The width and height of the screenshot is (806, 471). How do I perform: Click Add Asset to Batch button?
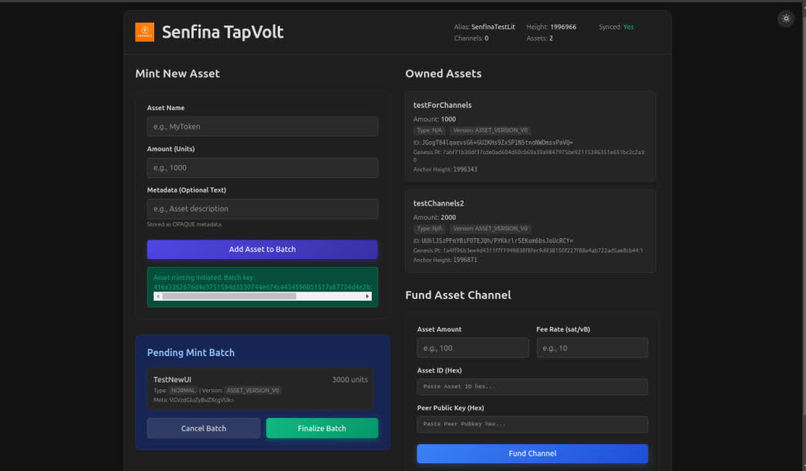tap(262, 249)
